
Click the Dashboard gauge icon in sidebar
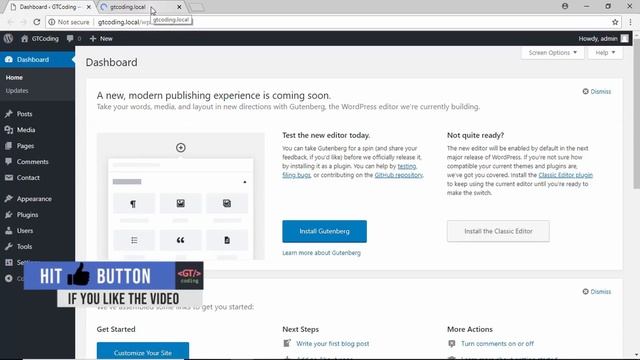tap(9, 60)
